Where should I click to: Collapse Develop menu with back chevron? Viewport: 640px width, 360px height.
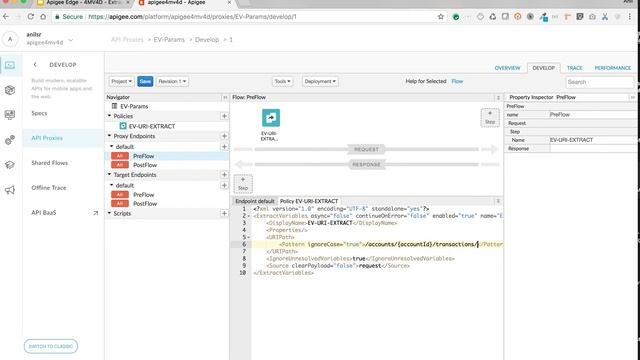(x=35, y=64)
